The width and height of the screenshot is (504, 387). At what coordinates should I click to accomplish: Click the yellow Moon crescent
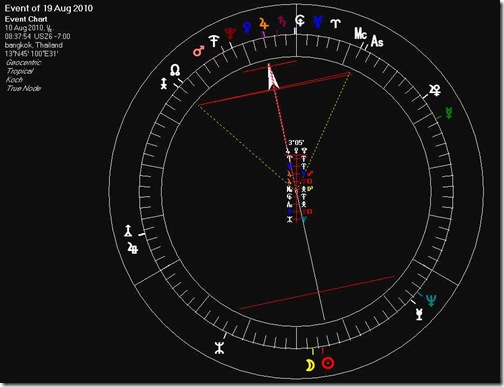point(310,365)
